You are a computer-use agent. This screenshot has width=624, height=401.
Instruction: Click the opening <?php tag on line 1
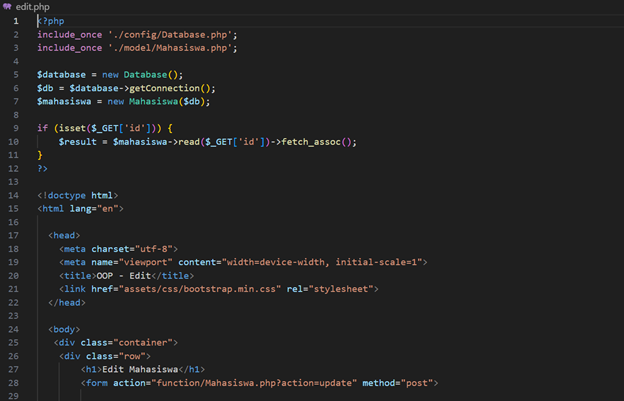(51, 21)
